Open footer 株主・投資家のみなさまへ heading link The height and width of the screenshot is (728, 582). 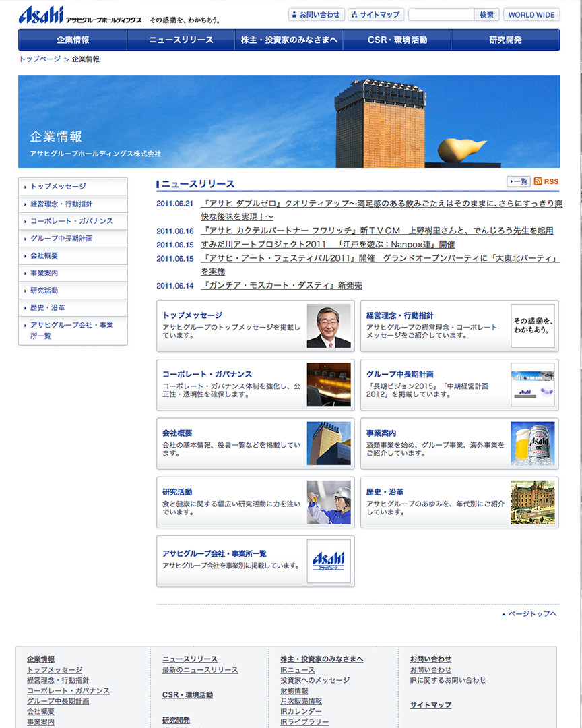click(321, 659)
